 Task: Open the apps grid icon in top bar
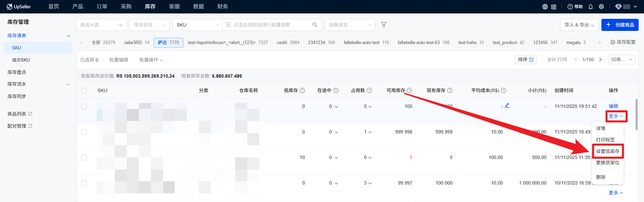(x=554, y=7)
